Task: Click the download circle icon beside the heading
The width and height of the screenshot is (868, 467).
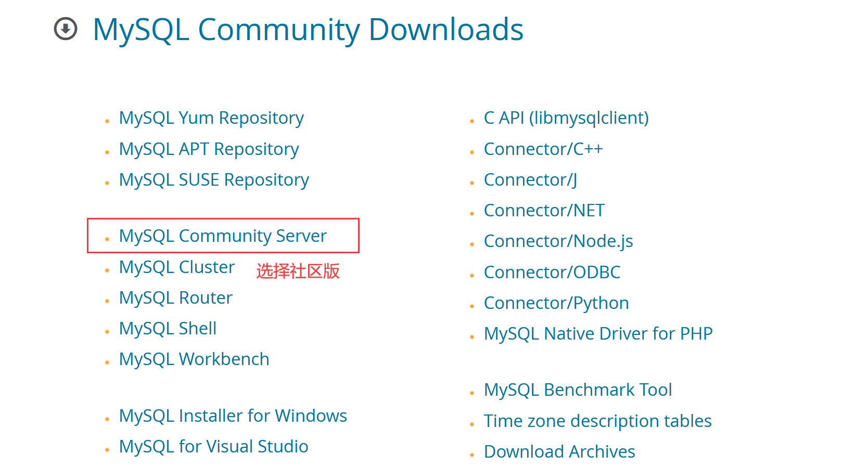Action: pos(66,29)
